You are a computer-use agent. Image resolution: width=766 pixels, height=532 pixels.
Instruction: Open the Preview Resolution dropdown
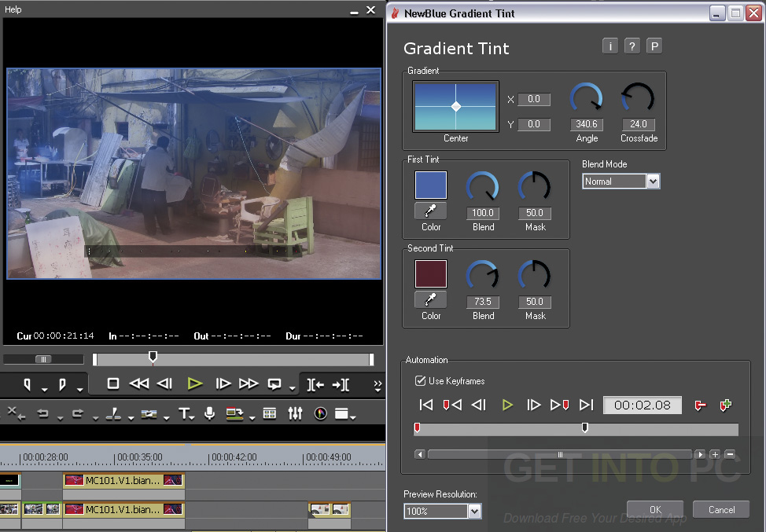pyautogui.click(x=443, y=511)
